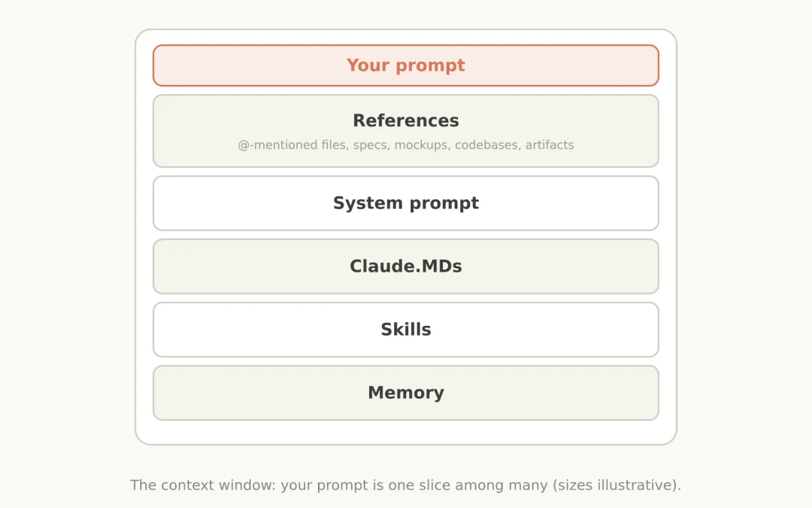Click the words "one slice" in the caption
The height and width of the screenshot is (508, 812).
click(420, 485)
